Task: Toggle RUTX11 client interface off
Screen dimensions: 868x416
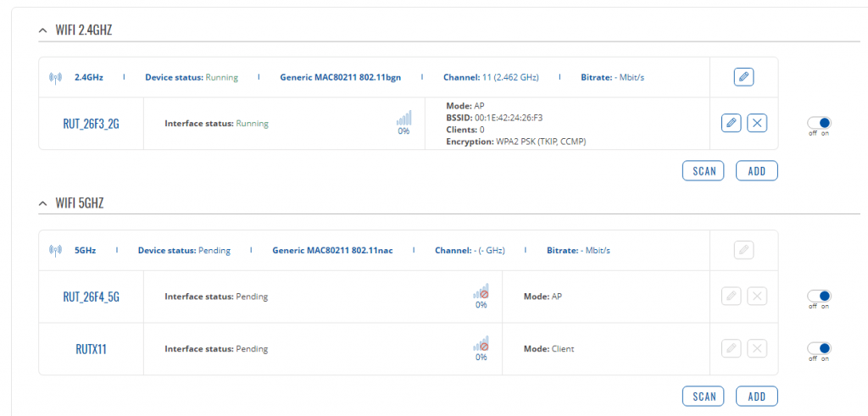Action: click(x=819, y=348)
